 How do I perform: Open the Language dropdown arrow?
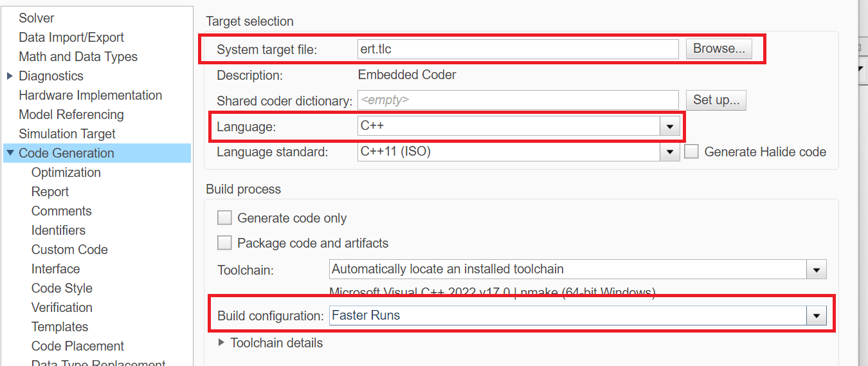[x=669, y=127]
